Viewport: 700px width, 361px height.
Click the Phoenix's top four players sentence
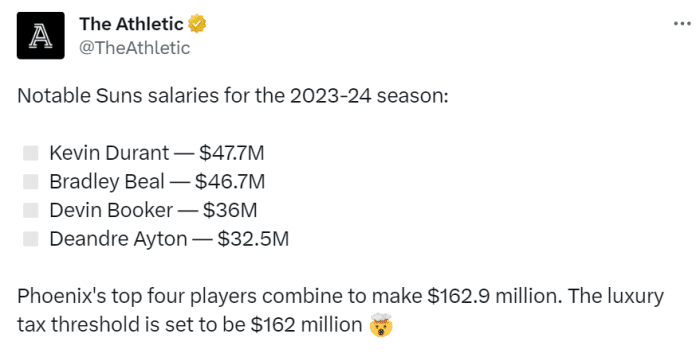290,296
